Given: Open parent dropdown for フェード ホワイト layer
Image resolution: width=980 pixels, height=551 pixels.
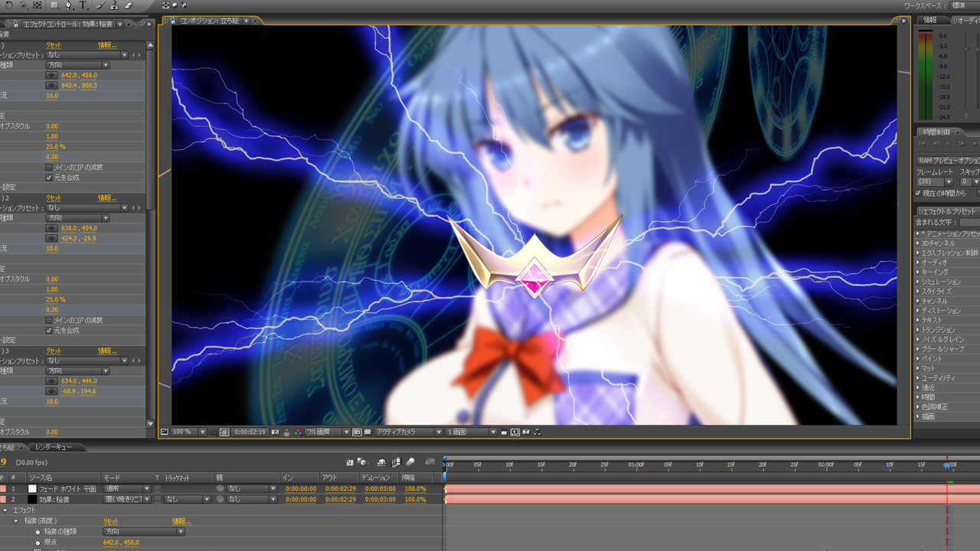Looking at the screenshot, I should [251, 488].
